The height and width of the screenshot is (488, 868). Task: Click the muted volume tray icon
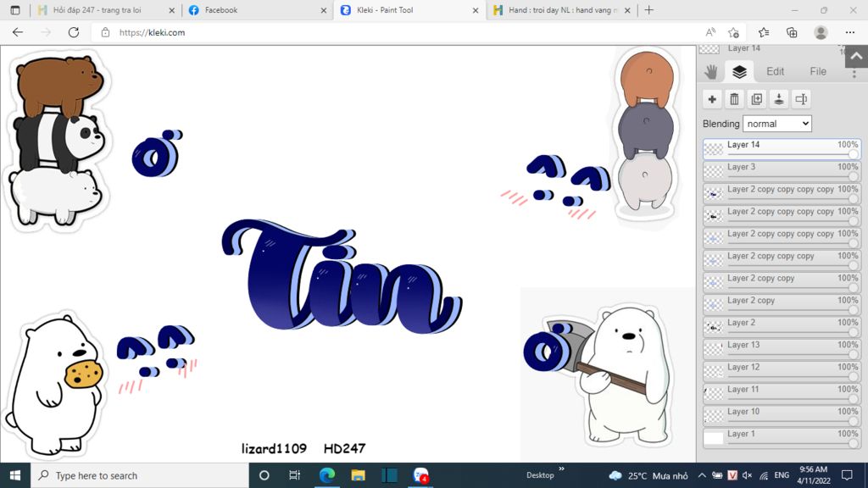tap(747, 475)
